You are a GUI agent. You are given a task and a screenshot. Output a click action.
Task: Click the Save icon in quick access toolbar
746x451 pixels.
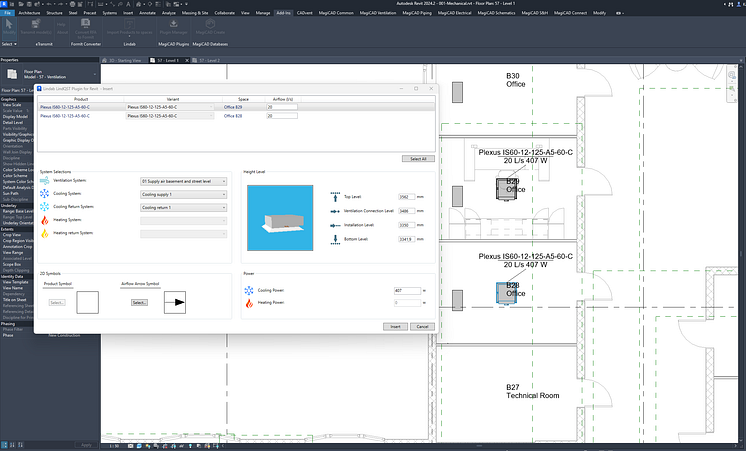coord(29,4)
